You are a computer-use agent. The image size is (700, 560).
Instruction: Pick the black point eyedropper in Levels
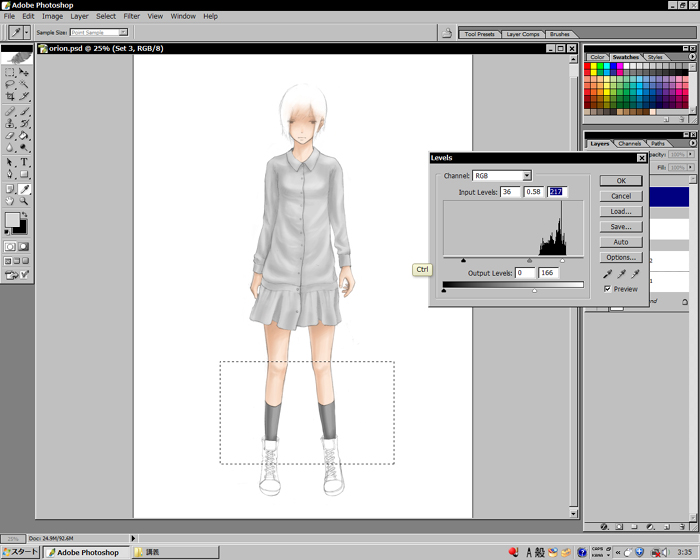point(607,274)
